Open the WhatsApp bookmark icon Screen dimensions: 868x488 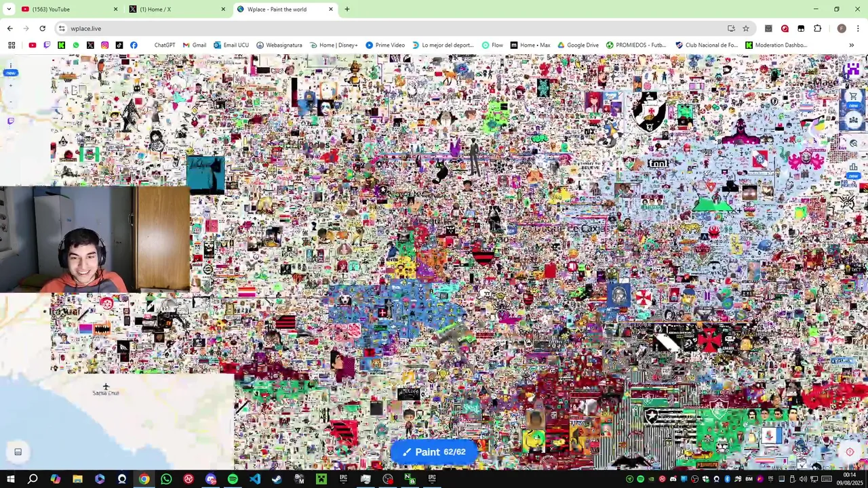tap(76, 45)
